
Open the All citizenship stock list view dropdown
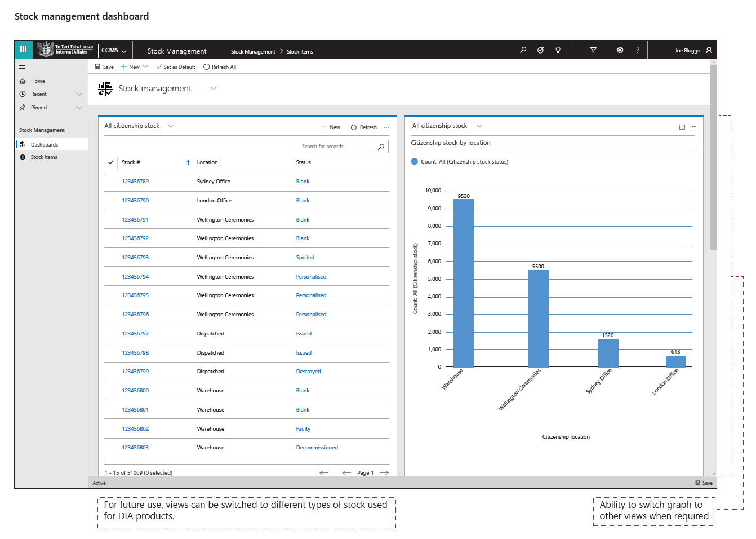(x=171, y=126)
